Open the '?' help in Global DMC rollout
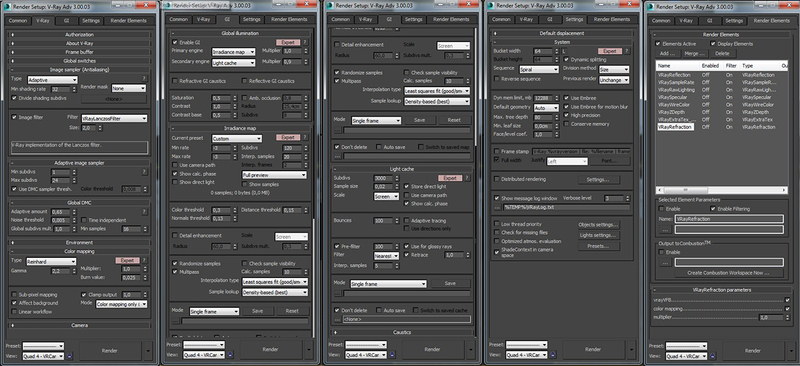Screen dimensions: 800x366 pos(144,211)
